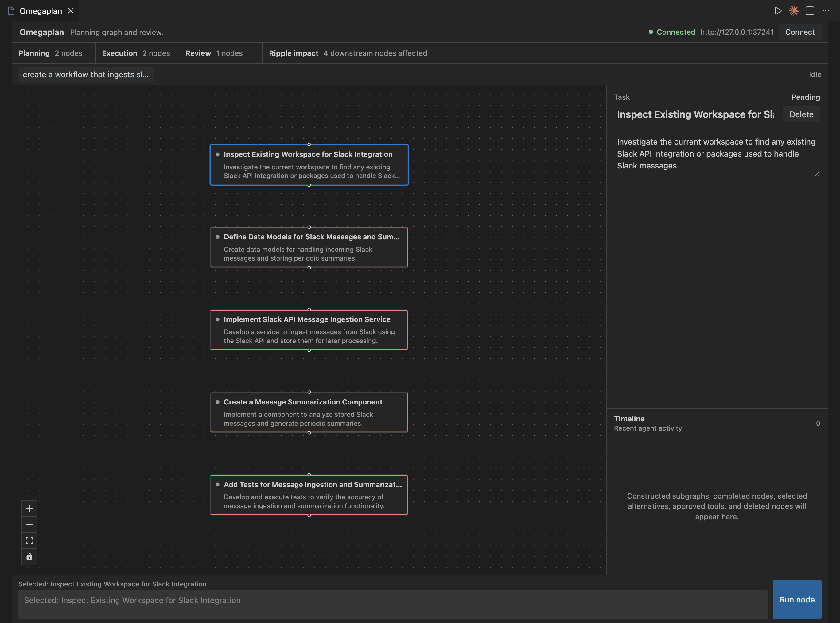
Task: Open the Review stage tab
Action: tap(214, 53)
